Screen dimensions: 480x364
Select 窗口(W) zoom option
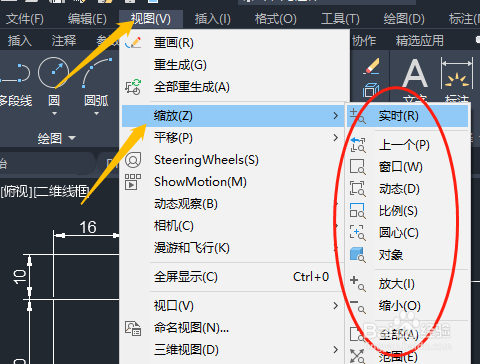pyautogui.click(x=401, y=167)
